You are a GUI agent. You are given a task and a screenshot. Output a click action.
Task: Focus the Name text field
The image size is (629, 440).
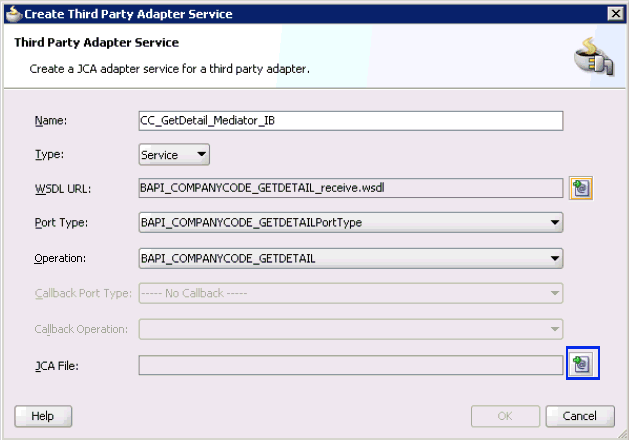tap(350, 120)
